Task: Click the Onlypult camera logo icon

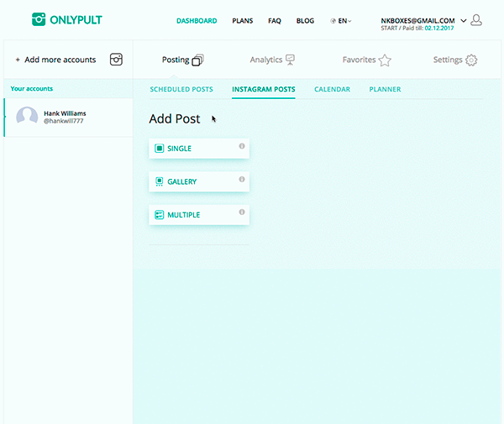Action: pos(39,19)
